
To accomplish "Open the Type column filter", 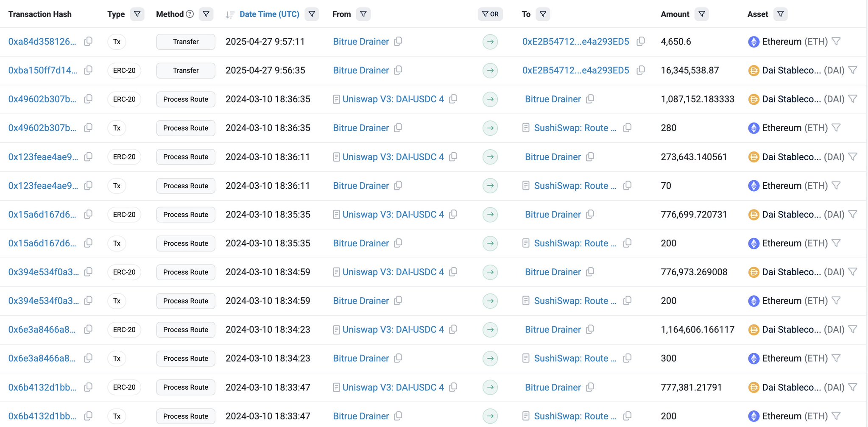I will click(137, 14).
